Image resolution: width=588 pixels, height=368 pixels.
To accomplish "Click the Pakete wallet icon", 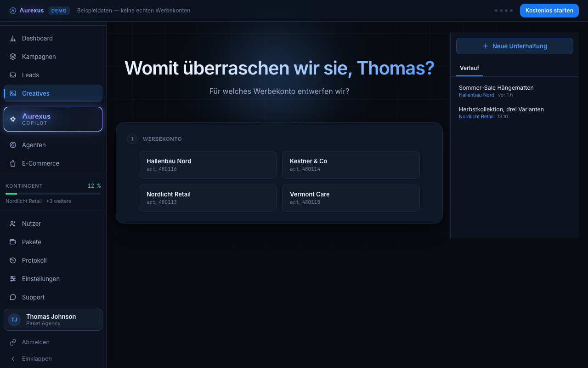I will 13,242.
